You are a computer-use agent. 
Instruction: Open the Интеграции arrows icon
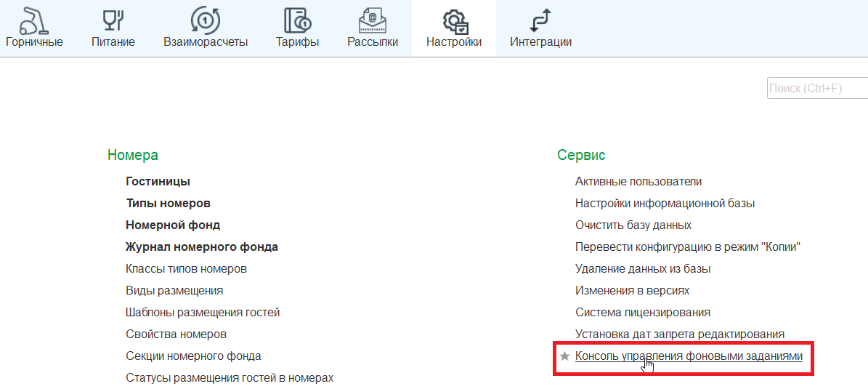540,21
